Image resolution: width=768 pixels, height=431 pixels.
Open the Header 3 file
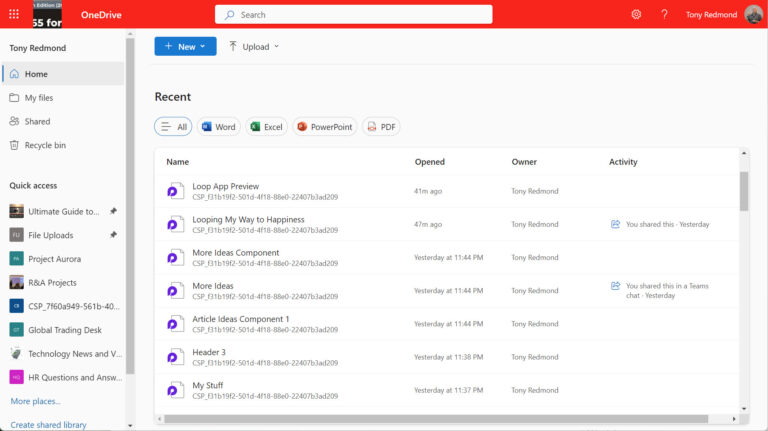[x=209, y=352]
